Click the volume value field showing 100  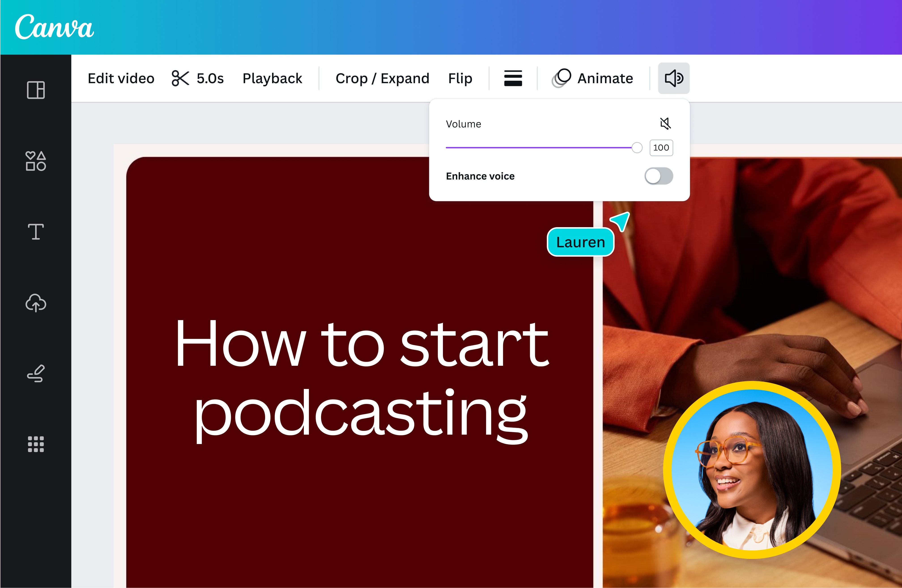point(661,148)
